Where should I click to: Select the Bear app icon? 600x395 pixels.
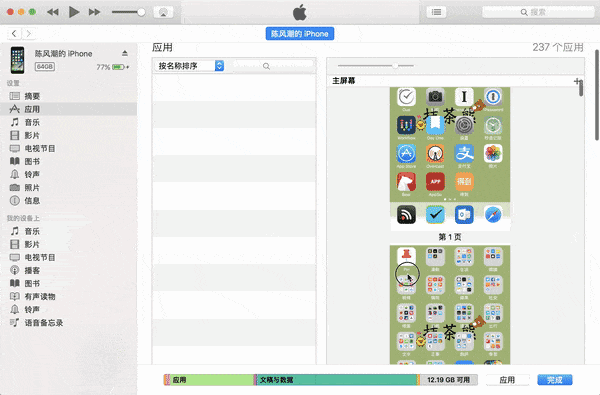406,182
